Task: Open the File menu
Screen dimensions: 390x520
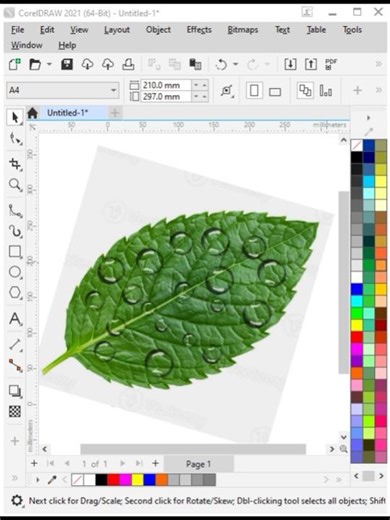Action: click(x=17, y=30)
